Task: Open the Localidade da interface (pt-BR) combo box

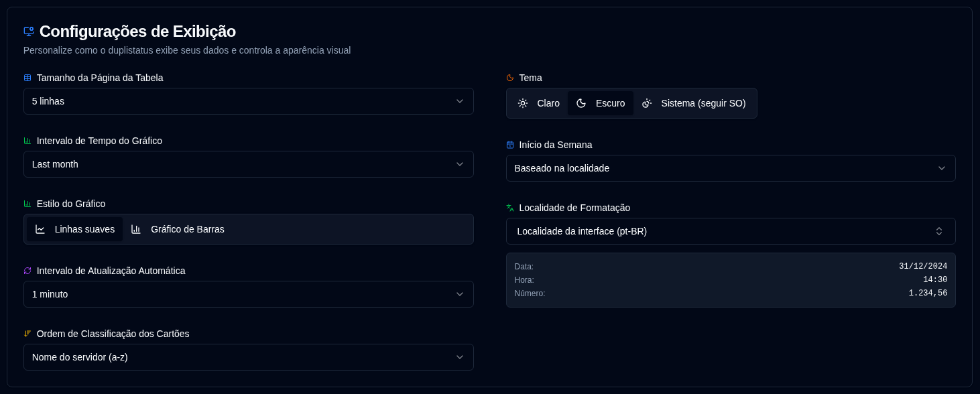Action: [x=731, y=231]
